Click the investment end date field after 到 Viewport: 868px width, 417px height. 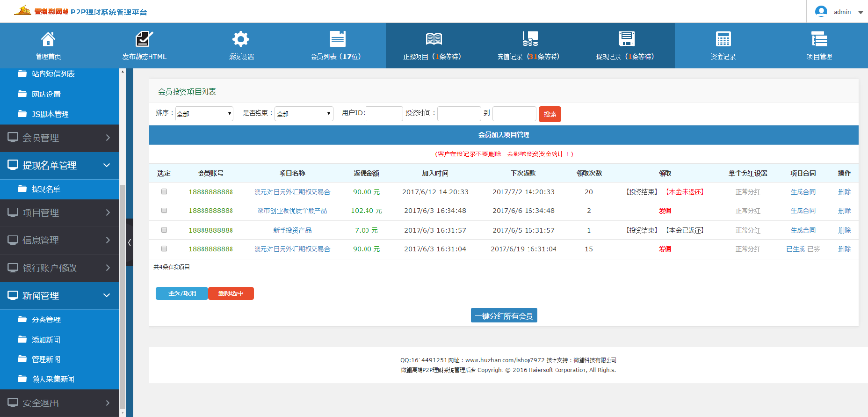pyautogui.click(x=514, y=114)
